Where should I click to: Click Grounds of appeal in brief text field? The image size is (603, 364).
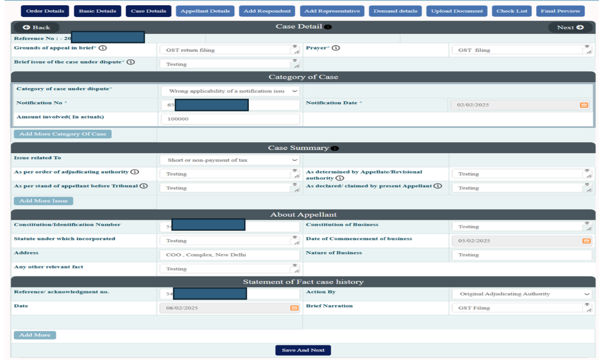(x=230, y=50)
